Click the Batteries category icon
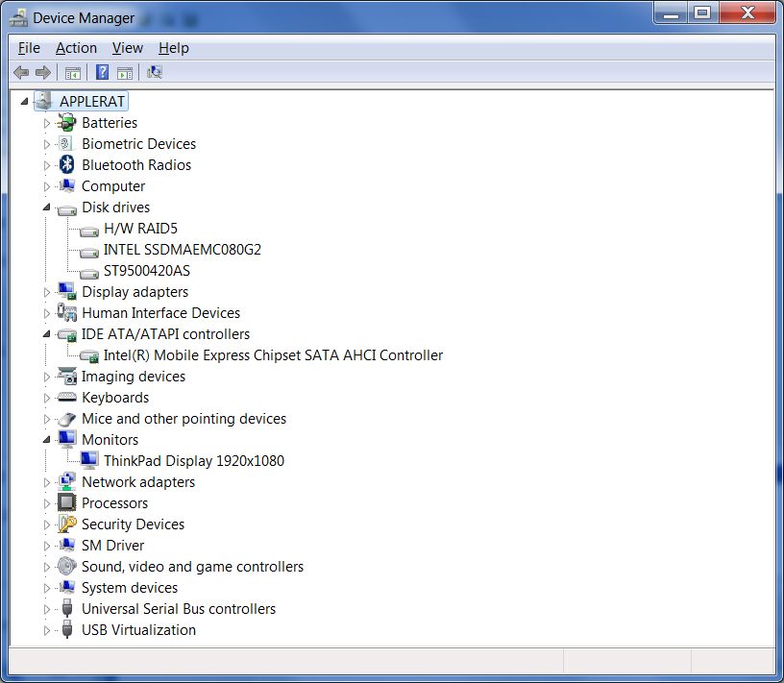The height and width of the screenshot is (683, 784). click(x=66, y=123)
